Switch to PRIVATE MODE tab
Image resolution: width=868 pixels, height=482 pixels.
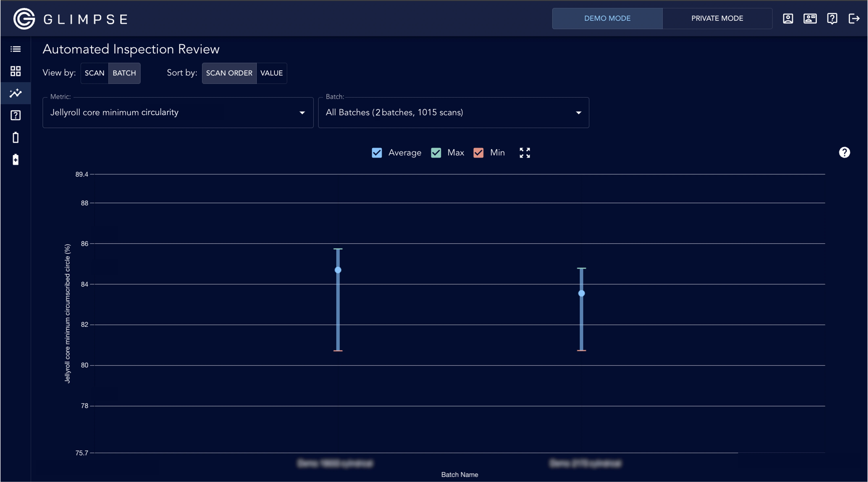[717, 19]
